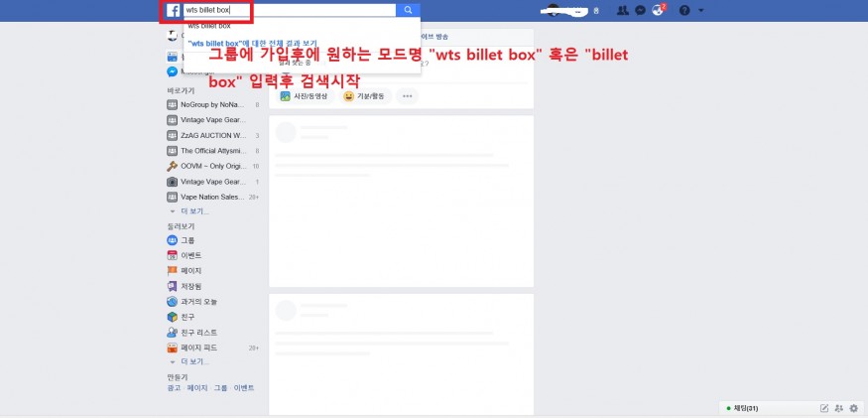868x418 pixels.
Task: Expand 더 보기 under explore section
Action: tap(194, 361)
